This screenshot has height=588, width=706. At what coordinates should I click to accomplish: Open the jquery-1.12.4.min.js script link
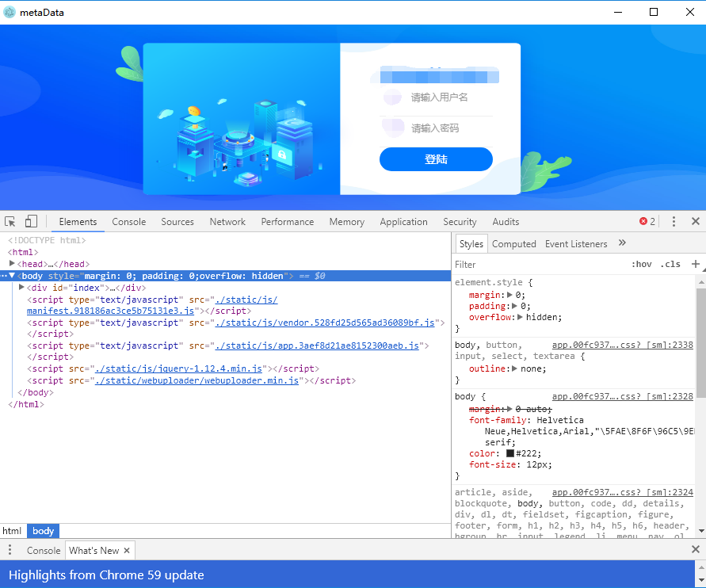179,368
